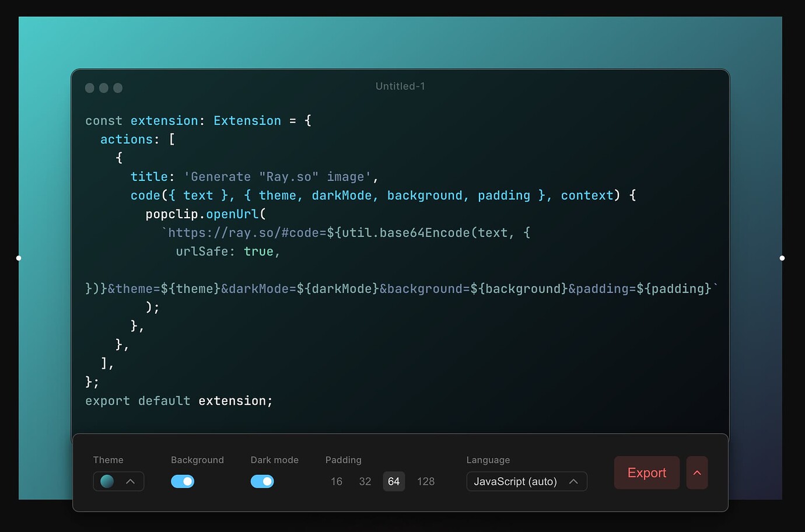Screen dimensions: 805x532
Task: Turn off the Dark mode switch
Action: [262, 481]
